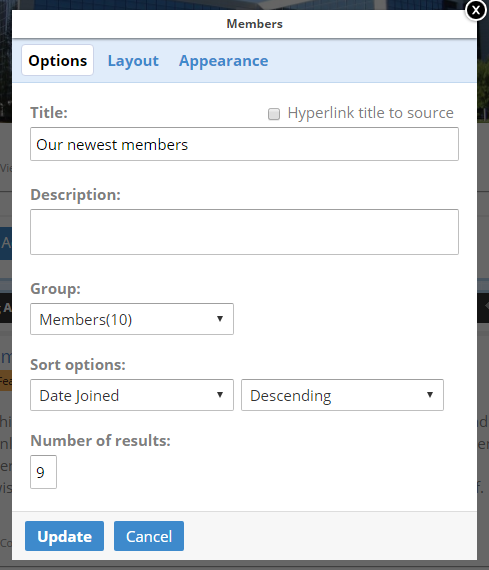Click the 'Sort options:' label
This screenshot has width=489, height=570.
point(78,365)
